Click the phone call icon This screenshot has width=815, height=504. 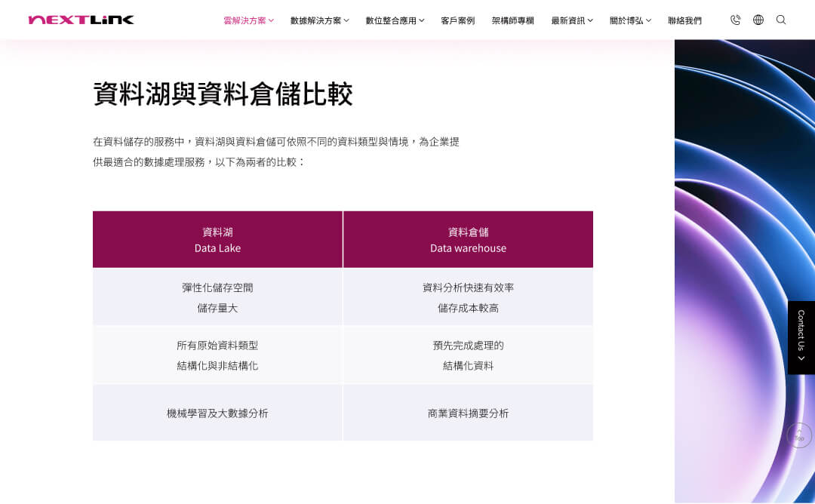point(735,20)
